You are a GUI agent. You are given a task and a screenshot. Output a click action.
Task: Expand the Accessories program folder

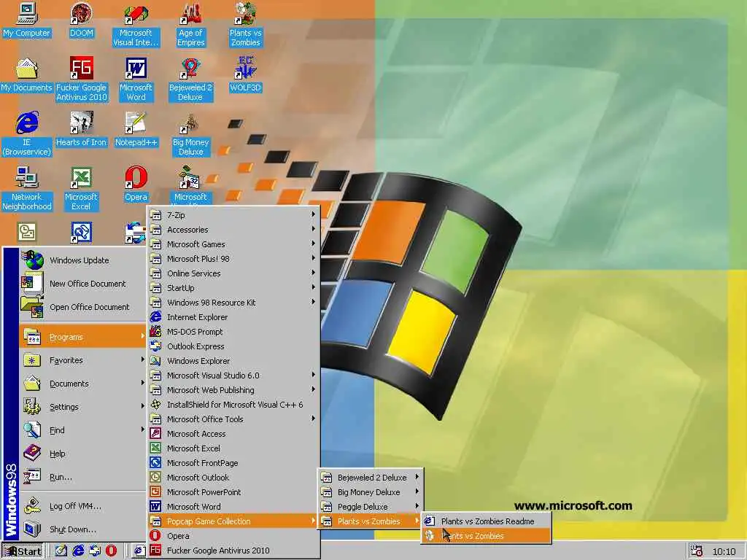click(233, 230)
